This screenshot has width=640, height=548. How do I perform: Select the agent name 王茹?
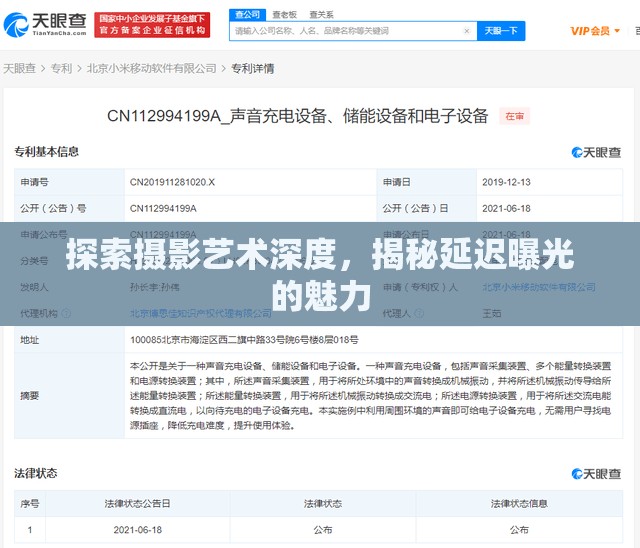coord(491,313)
